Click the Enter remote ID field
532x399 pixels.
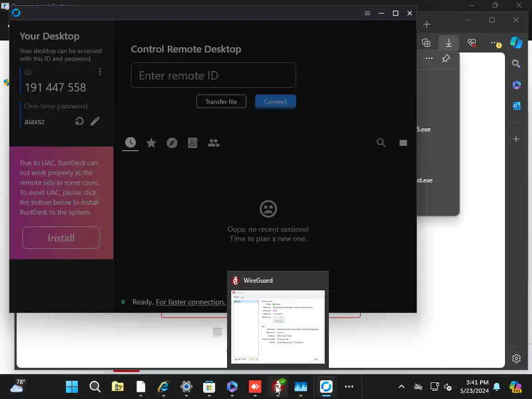[x=214, y=75]
